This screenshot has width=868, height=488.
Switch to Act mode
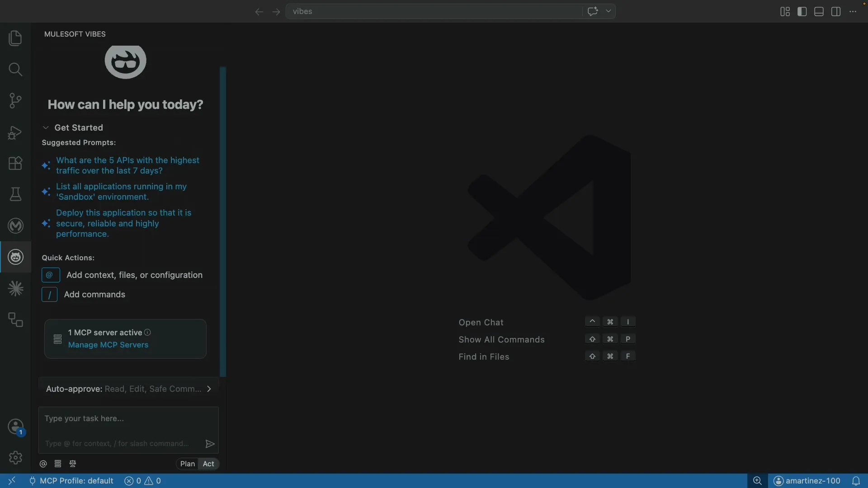208,464
